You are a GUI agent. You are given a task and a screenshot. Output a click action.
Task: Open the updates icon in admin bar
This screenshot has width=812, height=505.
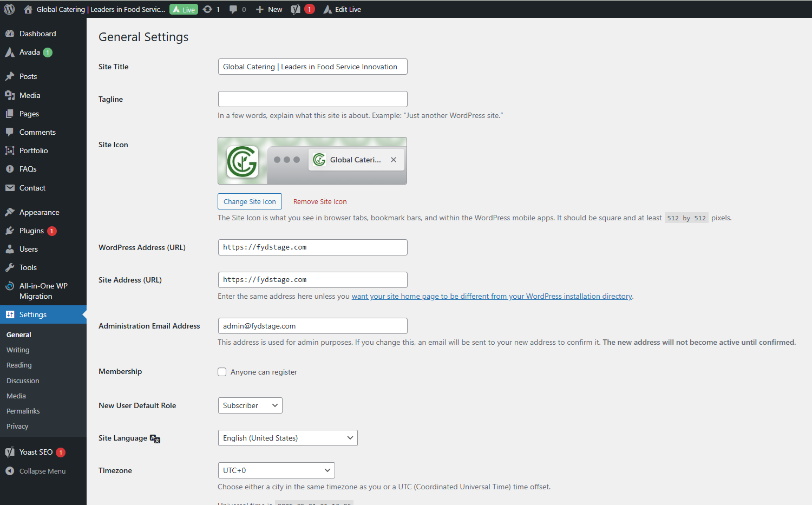[208, 9]
